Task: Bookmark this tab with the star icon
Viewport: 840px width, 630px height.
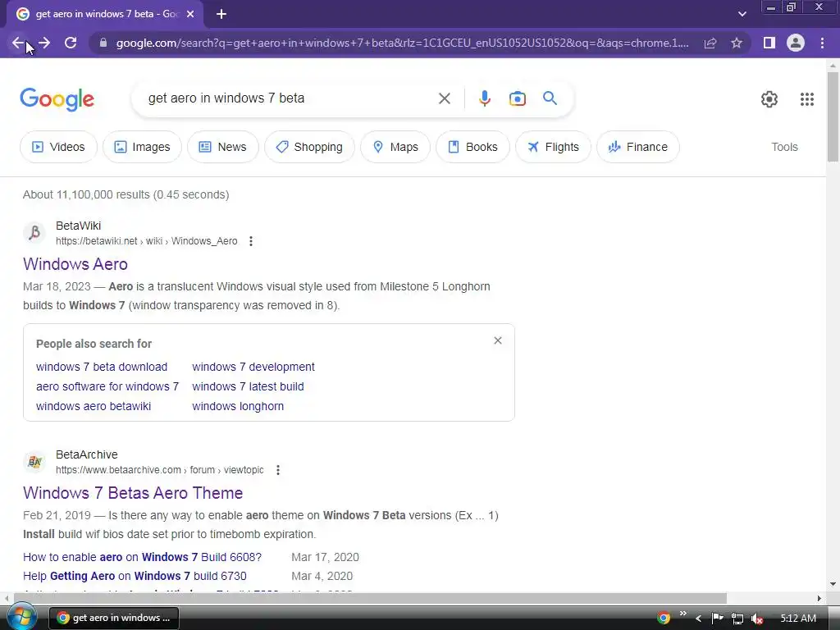Action: point(737,43)
